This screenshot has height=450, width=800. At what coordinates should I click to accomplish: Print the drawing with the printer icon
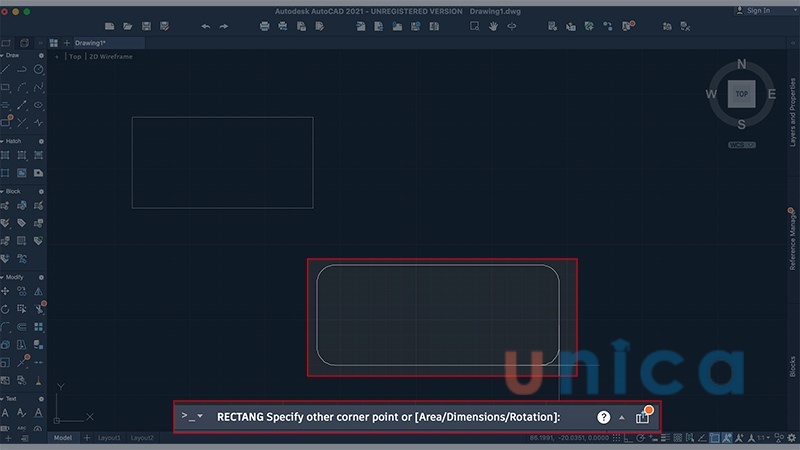click(x=264, y=26)
